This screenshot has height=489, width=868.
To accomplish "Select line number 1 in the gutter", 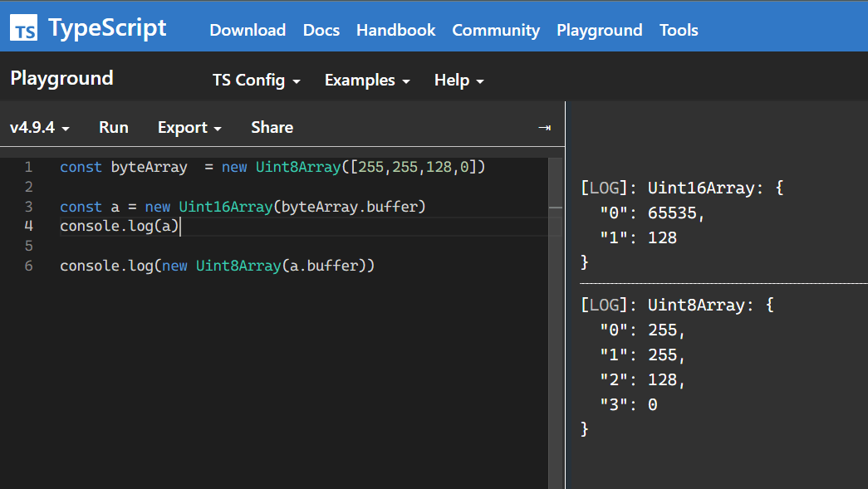I will [29, 167].
